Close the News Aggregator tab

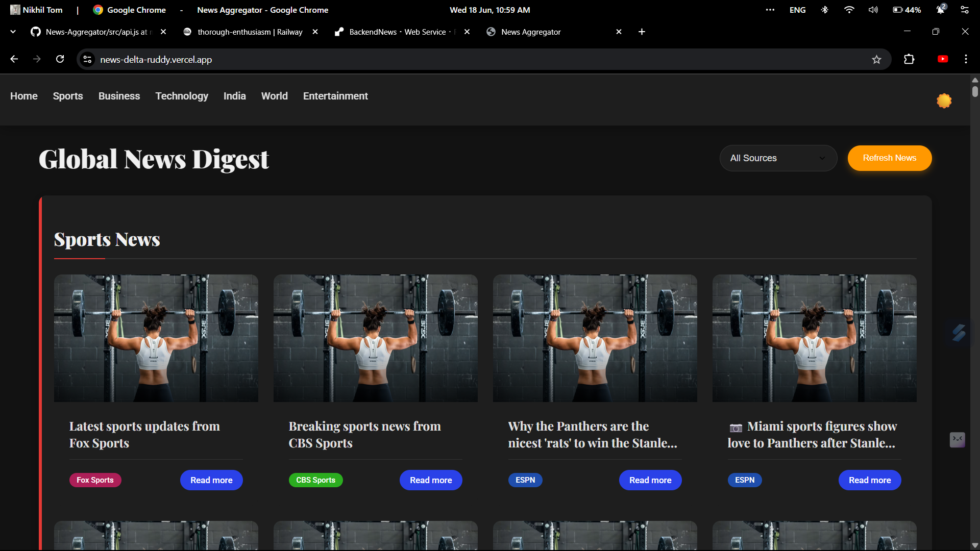[x=619, y=32]
